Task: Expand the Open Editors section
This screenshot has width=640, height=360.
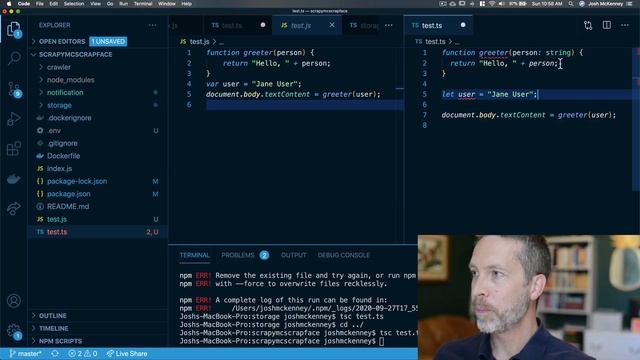Action: (x=62, y=42)
